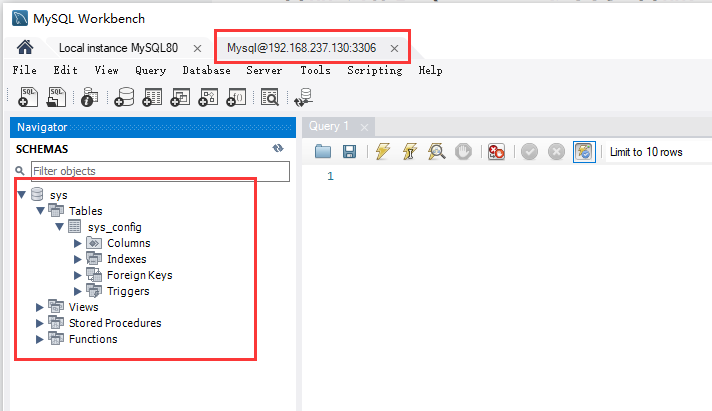
Task: Expand the Indexes node
Action: point(78,259)
